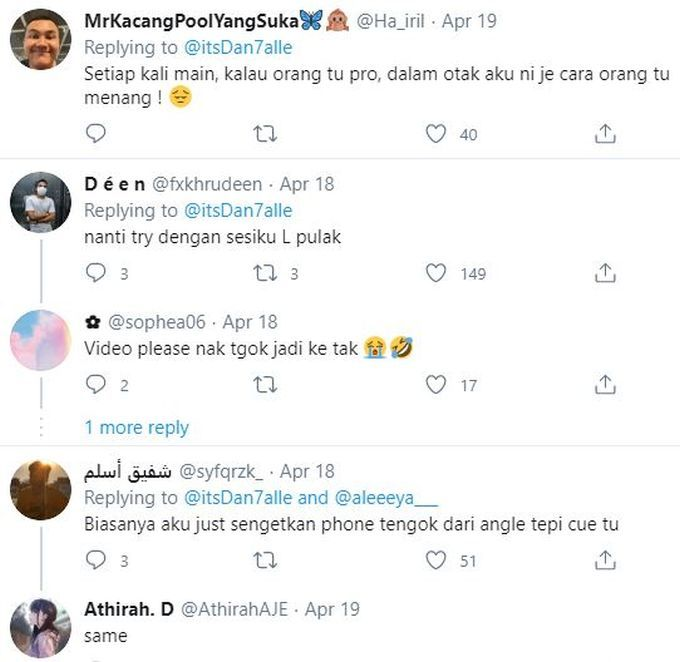Reply to sophea06's video request tweet

95,385
